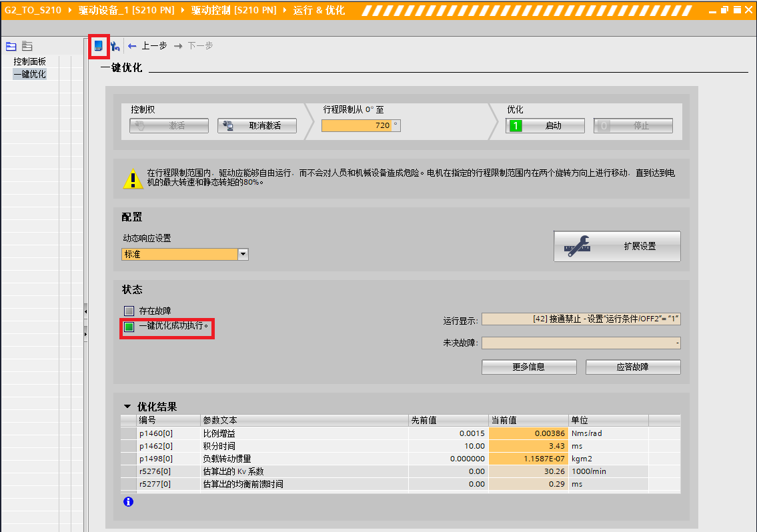Screen dimensions: 757x532
Task: Open the 动态响应设置 dropdown arrow
Action: pyautogui.click(x=243, y=254)
